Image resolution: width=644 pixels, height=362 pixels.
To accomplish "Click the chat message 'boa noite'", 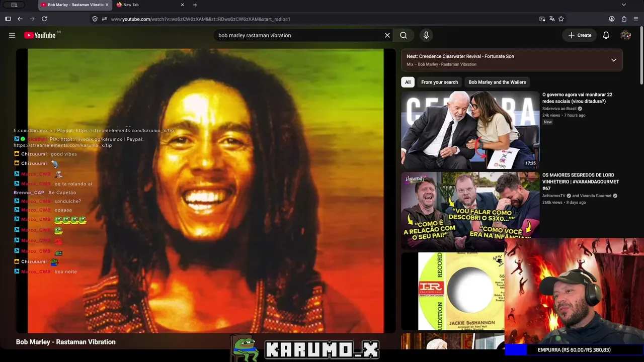I will pos(66,271).
